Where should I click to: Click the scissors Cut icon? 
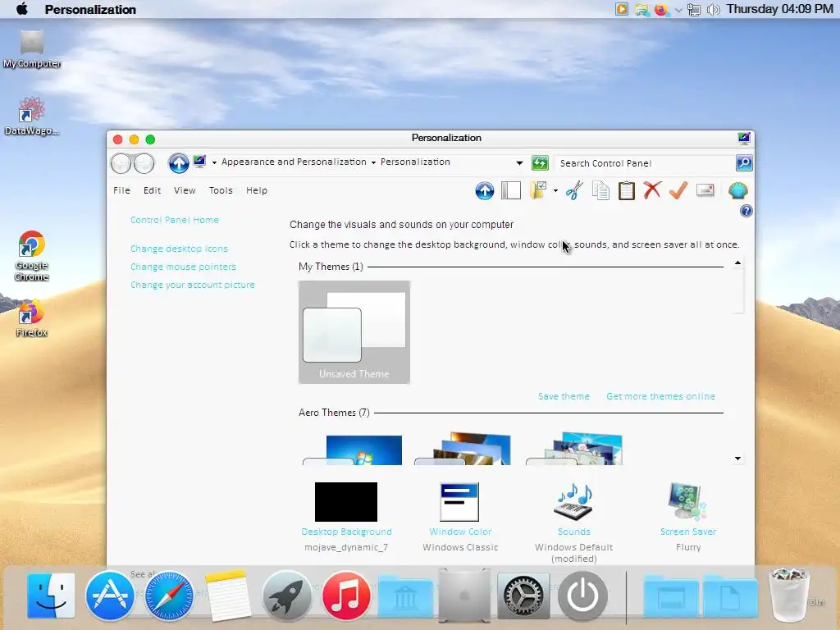pyautogui.click(x=573, y=190)
